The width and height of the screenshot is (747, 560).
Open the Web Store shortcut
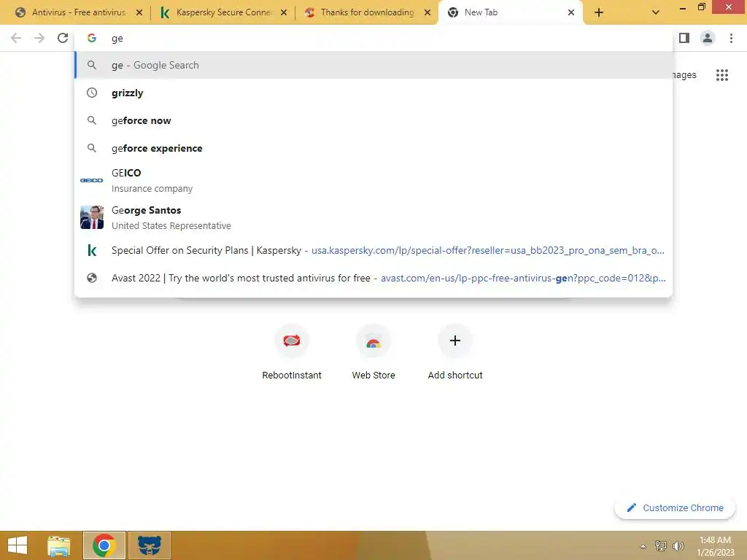[x=373, y=351]
